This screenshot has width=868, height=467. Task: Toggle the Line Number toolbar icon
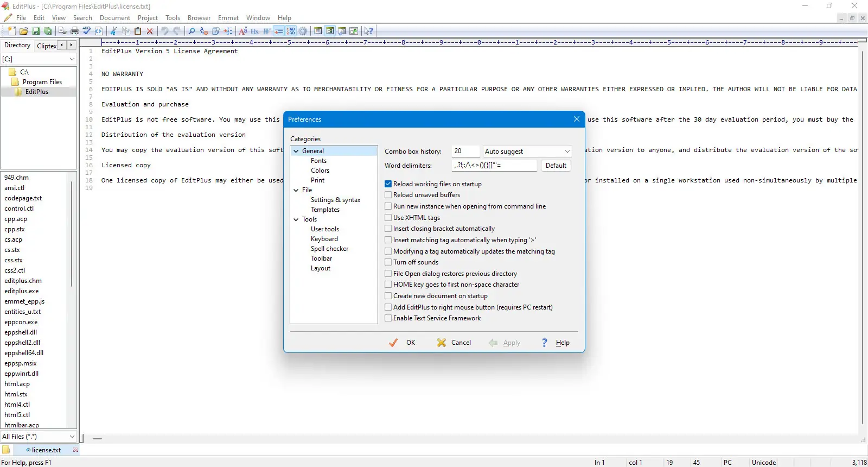tap(291, 31)
